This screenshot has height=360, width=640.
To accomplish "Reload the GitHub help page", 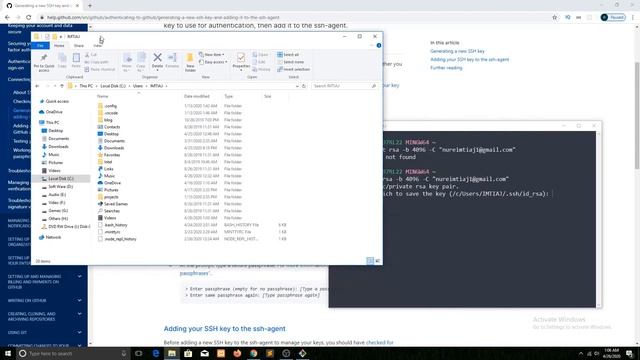I will [29, 18].
